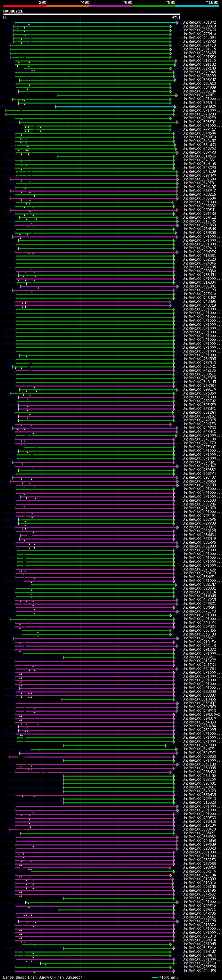Select the label UniRef100_A9S4S5
The image size is (222, 980).
click(199, 53)
